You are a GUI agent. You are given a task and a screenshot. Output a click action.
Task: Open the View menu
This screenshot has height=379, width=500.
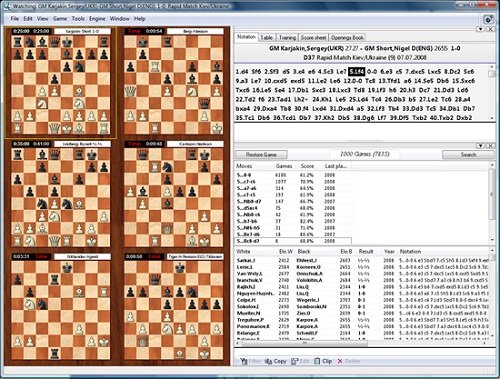(42, 19)
